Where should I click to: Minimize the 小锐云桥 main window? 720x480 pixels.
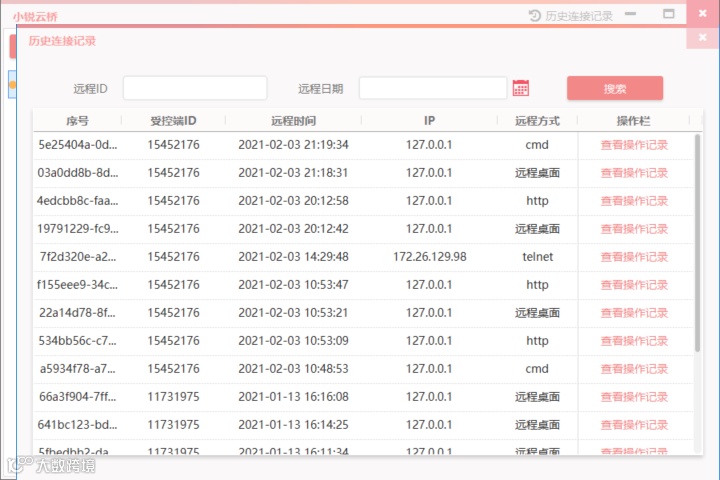pyautogui.click(x=630, y=14)
